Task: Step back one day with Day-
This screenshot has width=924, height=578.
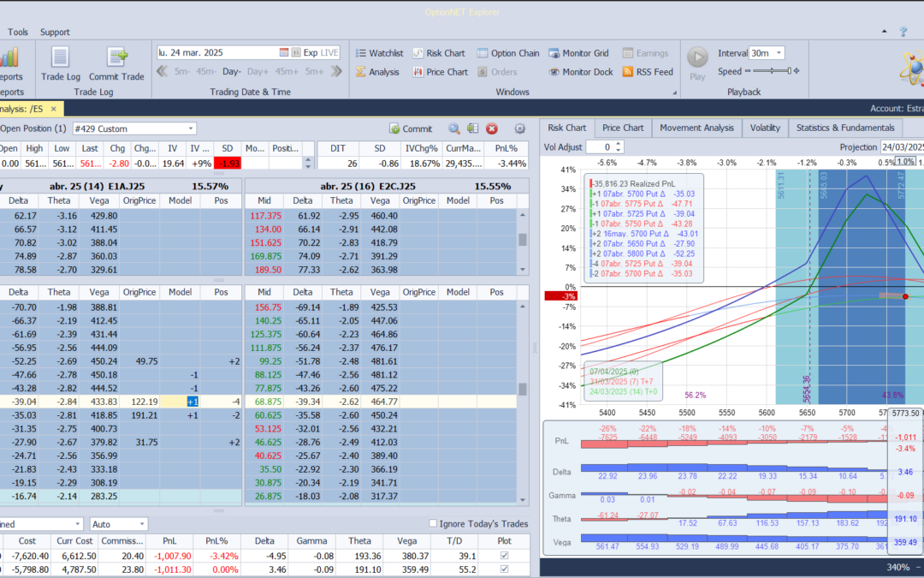Action: (232, 71)
